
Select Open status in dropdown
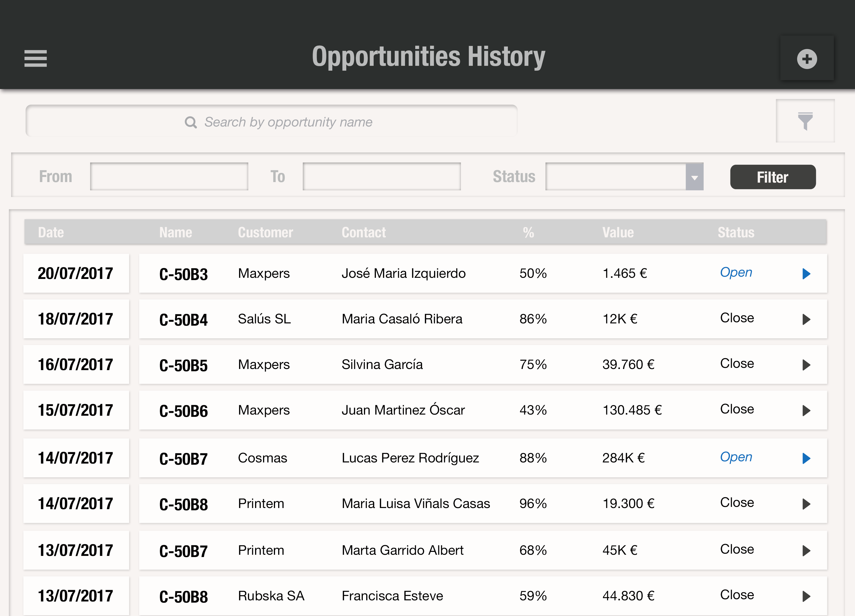click(x=624, y=176)
